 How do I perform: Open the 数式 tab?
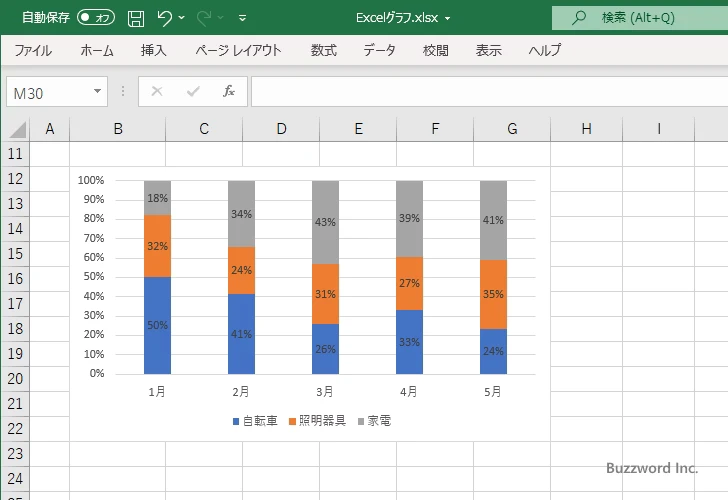pos(324,50)
